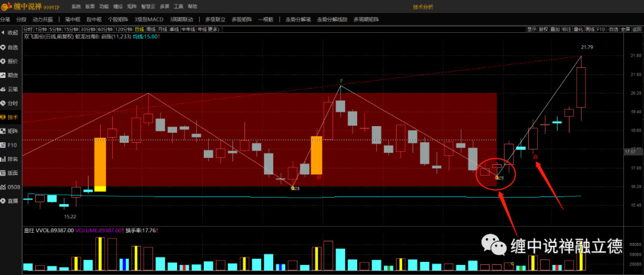Collapse the sidebar with 收起 arrow
Screen dimensions: 644x275
coord(10,33)
